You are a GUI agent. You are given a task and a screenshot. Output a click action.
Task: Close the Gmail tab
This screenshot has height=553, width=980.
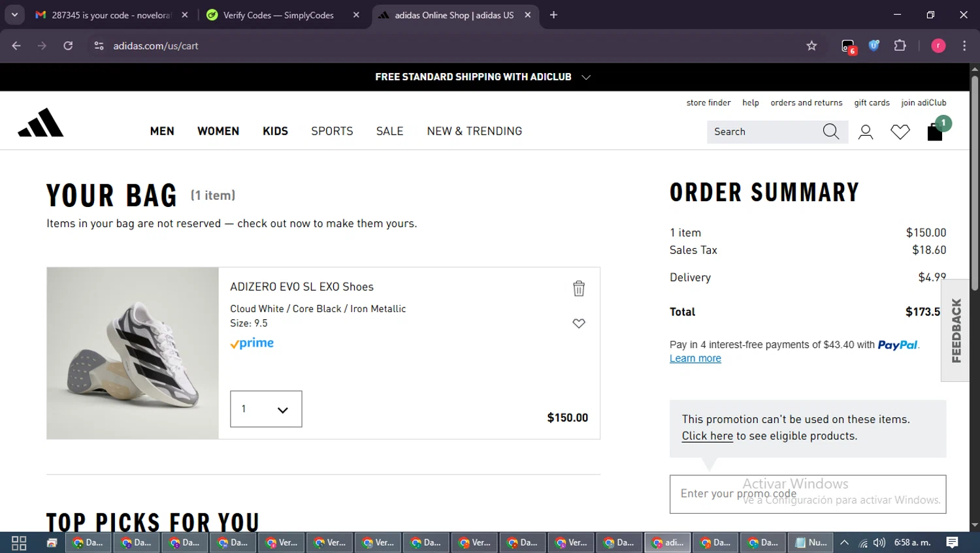[x=185, y=14]
